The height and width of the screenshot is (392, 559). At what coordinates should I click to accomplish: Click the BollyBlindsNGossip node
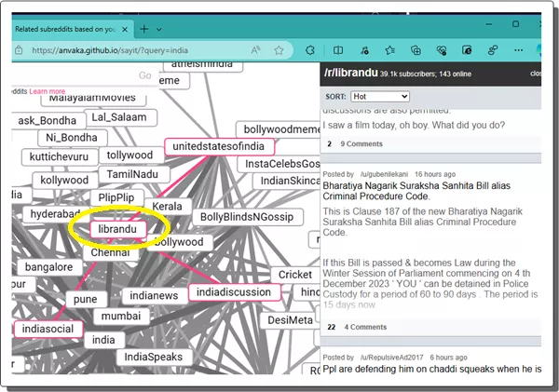click(x=247, y=217)
